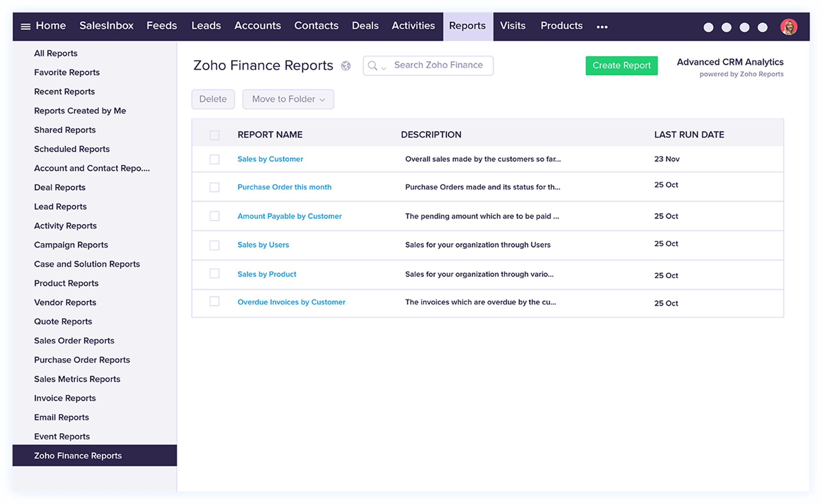Check the Sales by Customer checkbox
The height and width of the screenshot is (504, 822).
tap(214, 159)
